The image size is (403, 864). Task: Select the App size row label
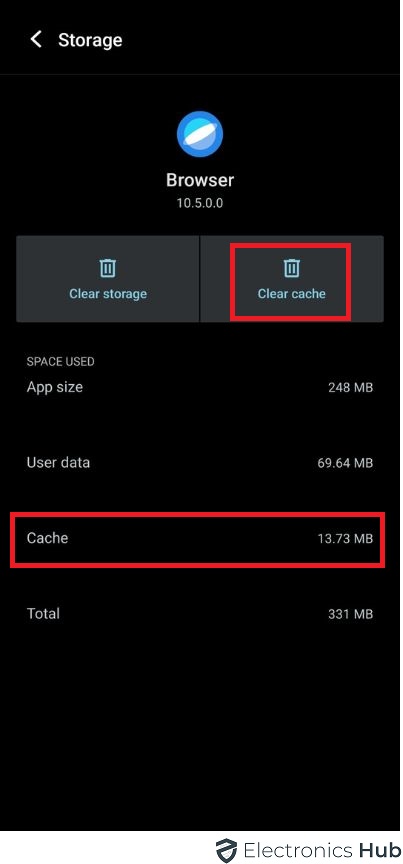(x=55, y=387)
